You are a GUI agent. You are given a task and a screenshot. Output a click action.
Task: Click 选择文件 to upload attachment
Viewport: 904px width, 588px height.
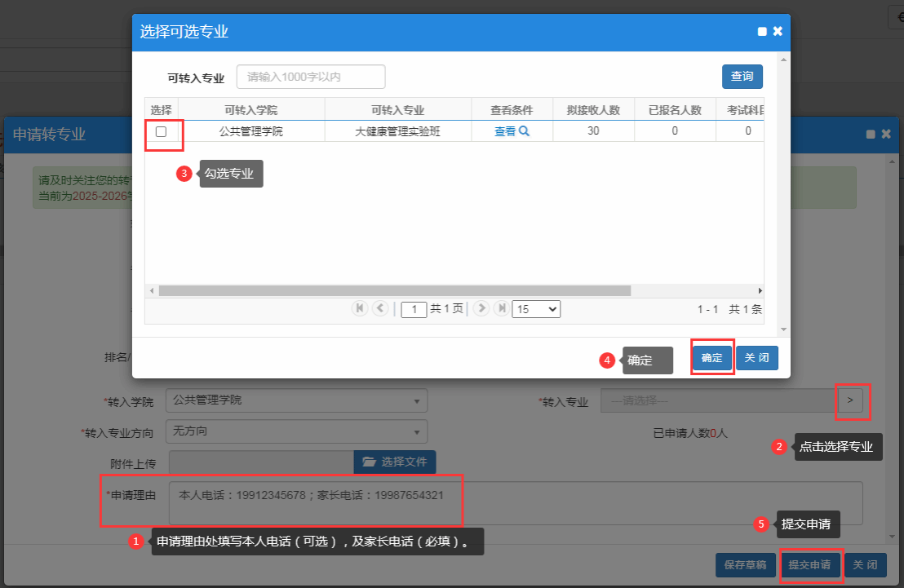click(x=395, y=462)
